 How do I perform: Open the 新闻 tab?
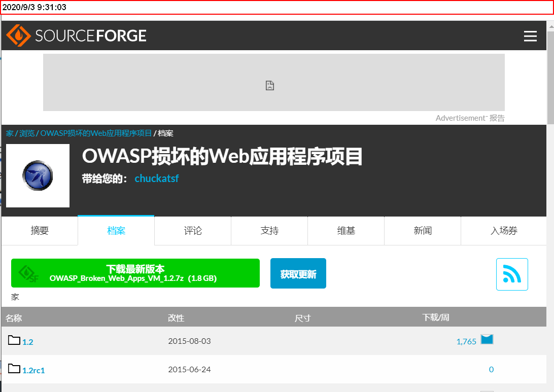[423, 231]
